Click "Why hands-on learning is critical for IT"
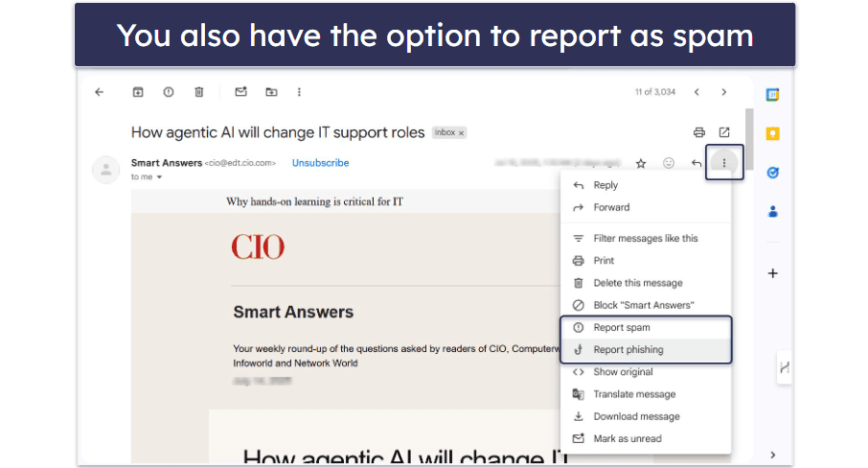 [x=314, y=201]
